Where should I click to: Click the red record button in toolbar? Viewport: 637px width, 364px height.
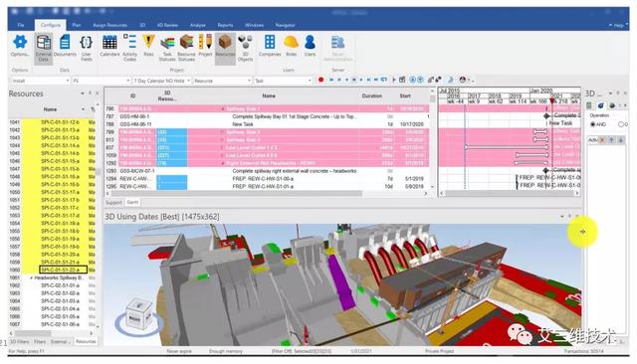pos(320,80)
